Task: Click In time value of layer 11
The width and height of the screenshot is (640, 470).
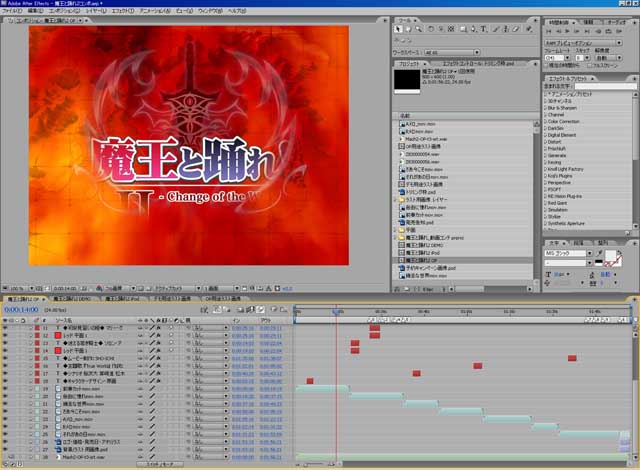Action: [x=242, y=328]
